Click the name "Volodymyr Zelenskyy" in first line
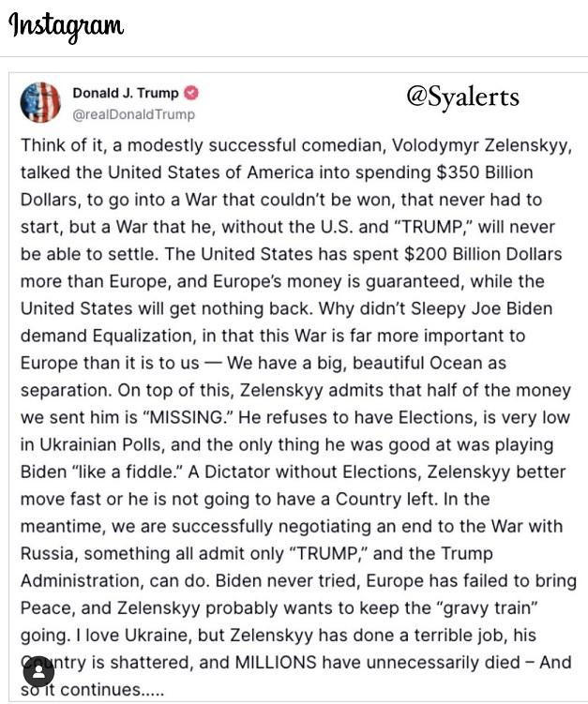The height and width of the screenshot is (704, 588). pos(482,145)
